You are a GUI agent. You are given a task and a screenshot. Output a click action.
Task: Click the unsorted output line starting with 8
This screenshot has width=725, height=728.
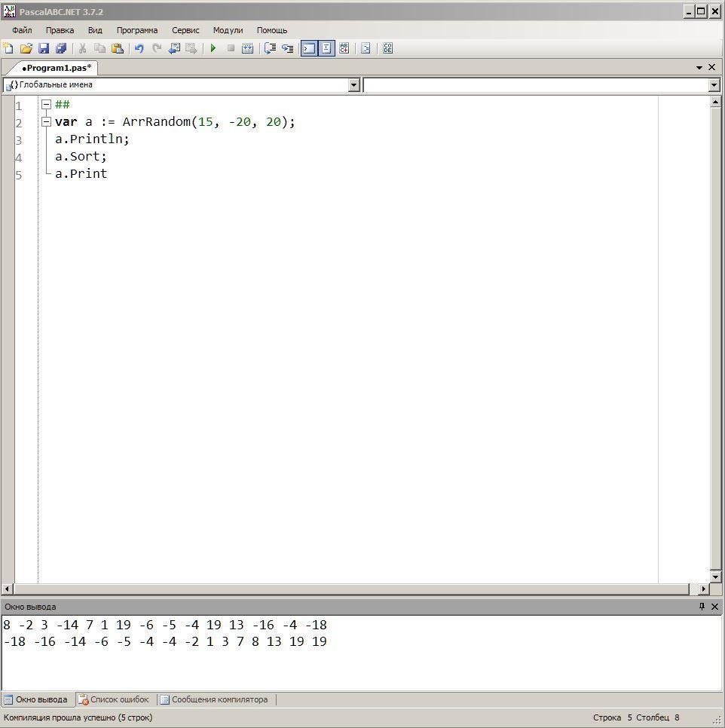click(x=165, y=625)
